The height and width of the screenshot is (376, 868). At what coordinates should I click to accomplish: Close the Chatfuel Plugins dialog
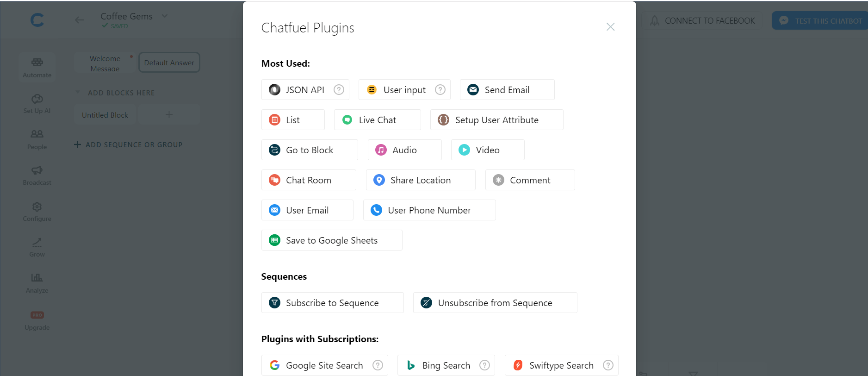click(610, 27)
